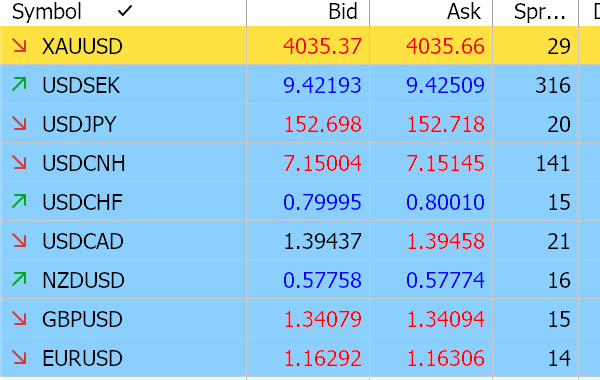Click NZDUSD ask price 0.57774

[x=445, y=281]
